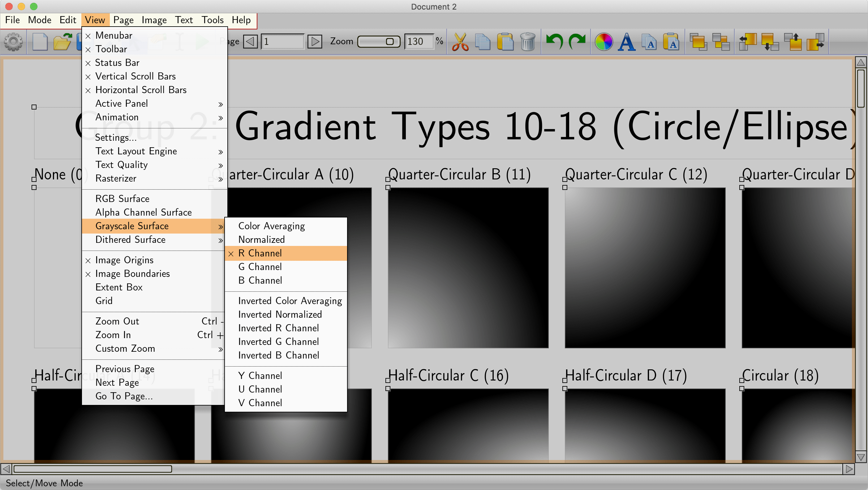Select Y Channel grayscale mode
868x490 pixels.
[x=286, y=376]
